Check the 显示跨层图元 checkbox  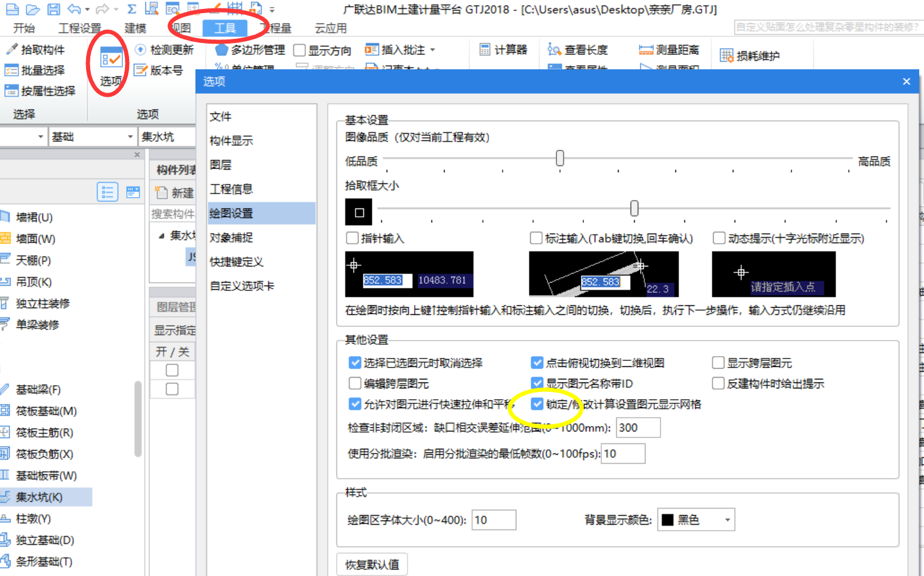(718, 363)
